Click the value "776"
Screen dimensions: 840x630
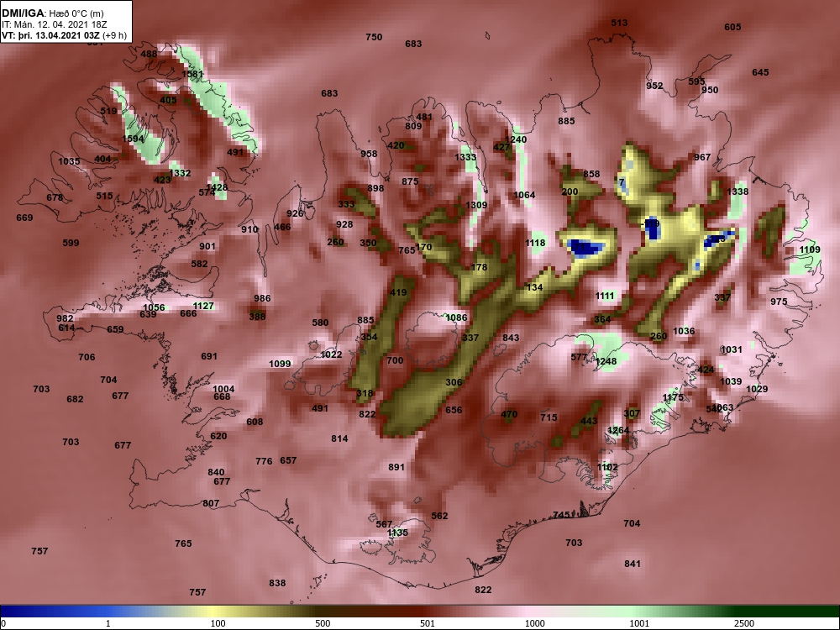click(264, 460)
